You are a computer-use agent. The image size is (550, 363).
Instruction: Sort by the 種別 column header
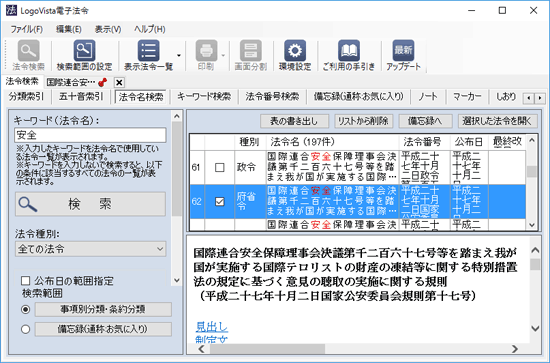(250, 142)
